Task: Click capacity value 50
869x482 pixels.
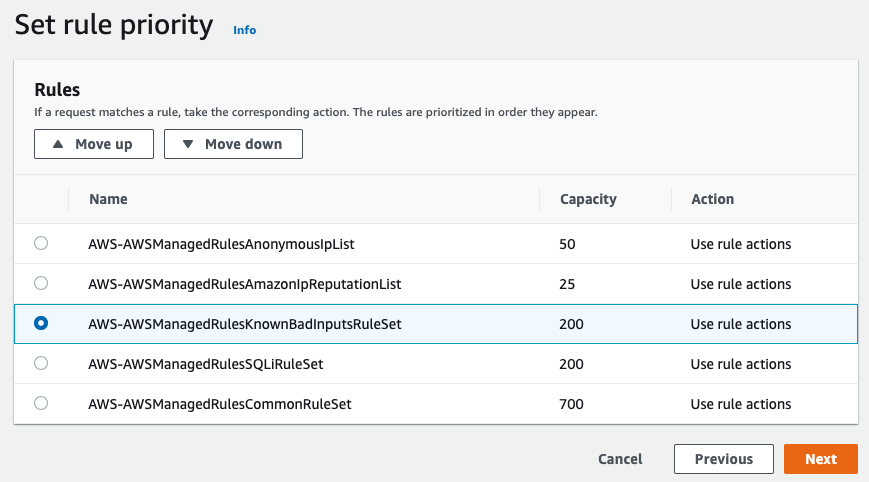Action: tap(567, 244)
